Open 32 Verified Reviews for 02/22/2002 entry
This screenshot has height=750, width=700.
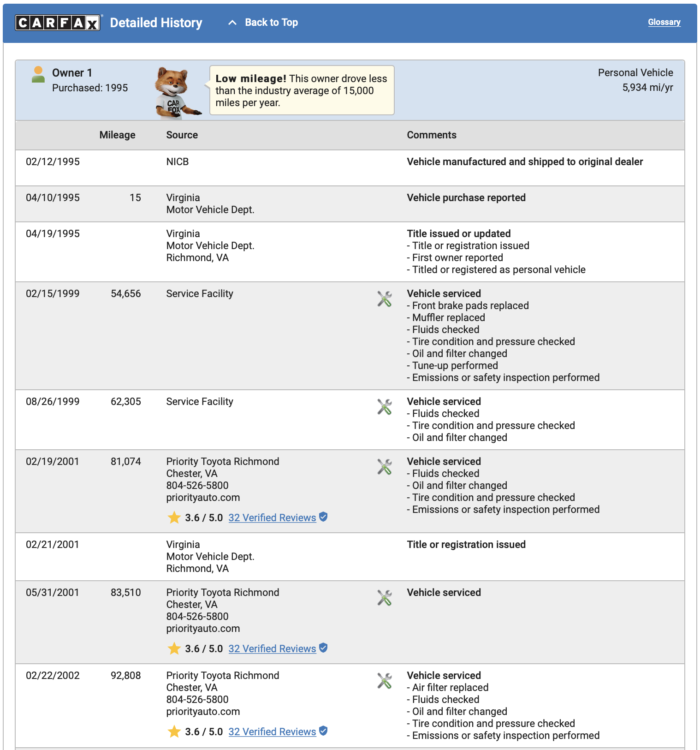272,732
